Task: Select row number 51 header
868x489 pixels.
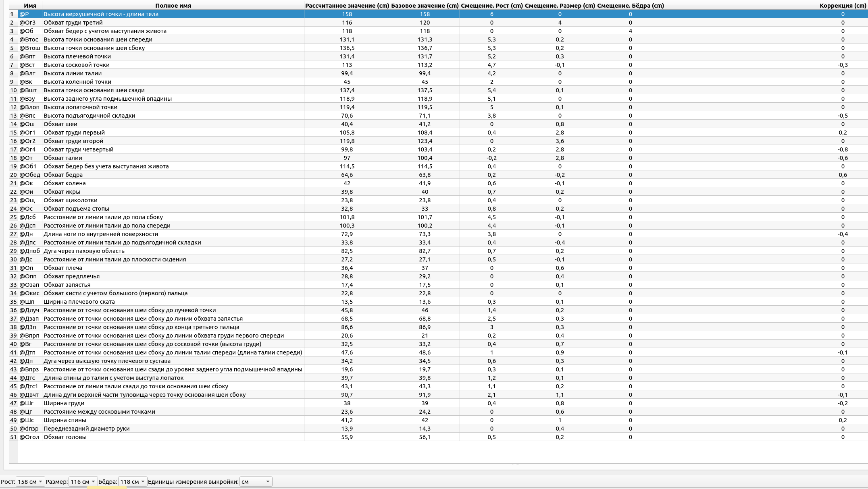Action: [x=13, y=437]
